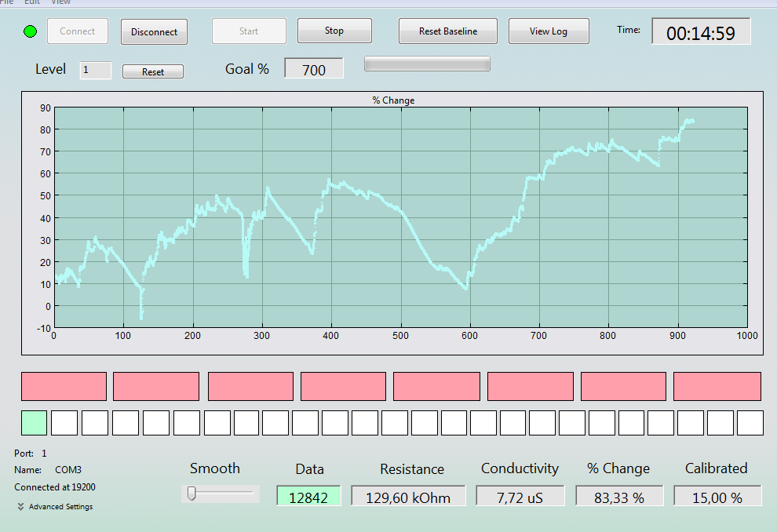Click the greyed-out Start button

[x=249, y=31]
